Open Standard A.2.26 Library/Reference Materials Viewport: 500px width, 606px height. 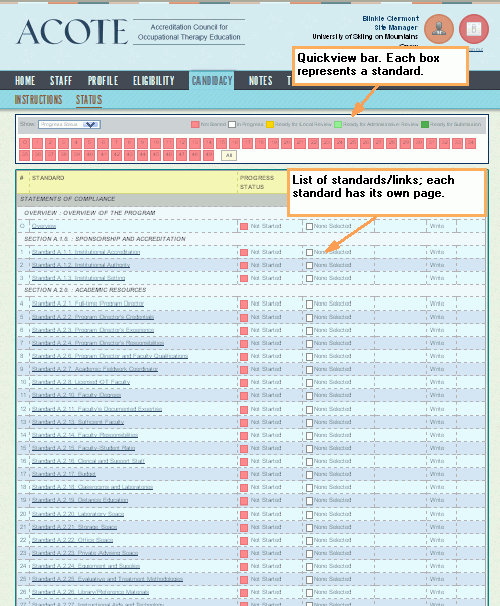pyautogui.click(x=90, y=592)
